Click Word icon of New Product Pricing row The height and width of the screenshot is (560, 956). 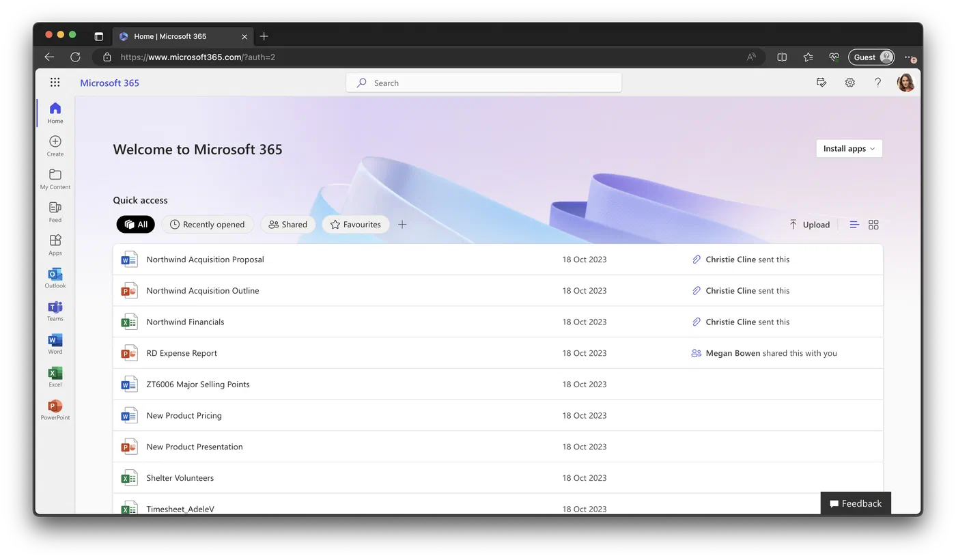click(129, 415)
